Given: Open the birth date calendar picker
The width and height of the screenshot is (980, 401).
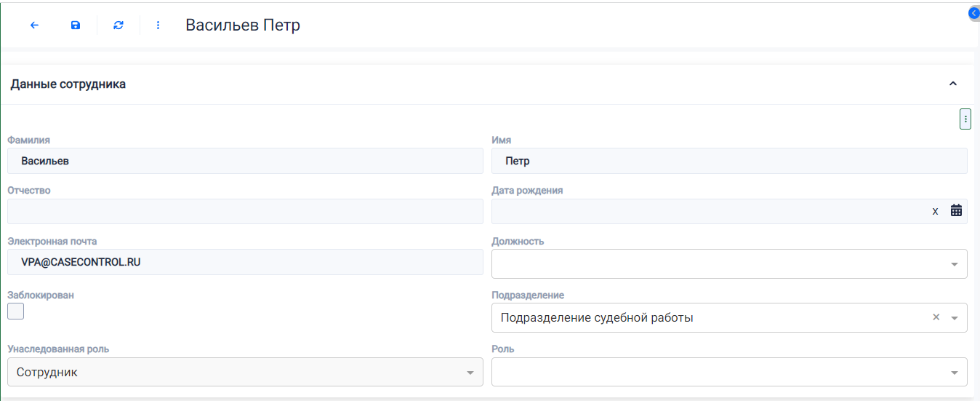Looking at the screenshot, I should coord(956,210).
